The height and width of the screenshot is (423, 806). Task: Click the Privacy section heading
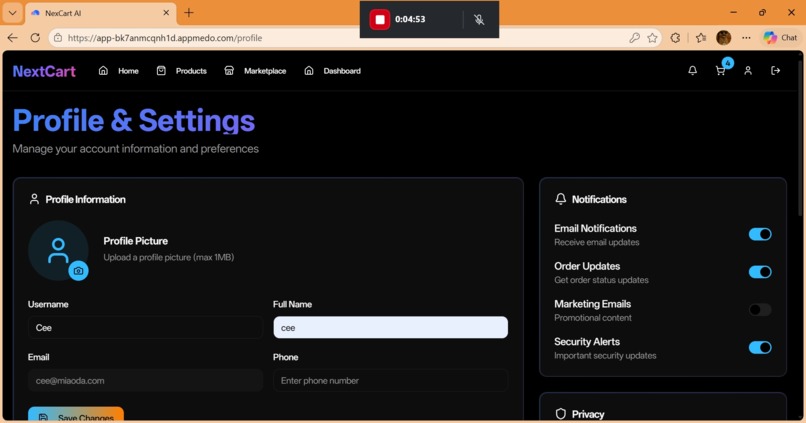[x=588, y=414]
